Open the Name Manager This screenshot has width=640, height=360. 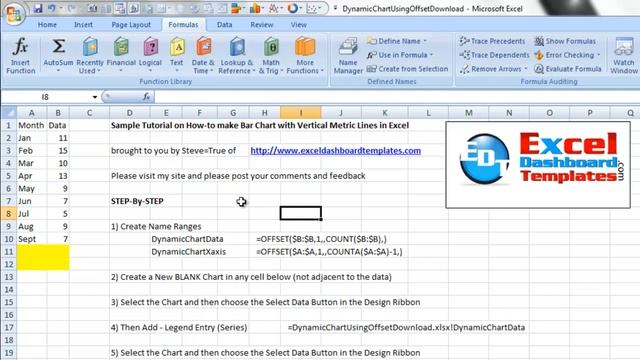(348, 56)
